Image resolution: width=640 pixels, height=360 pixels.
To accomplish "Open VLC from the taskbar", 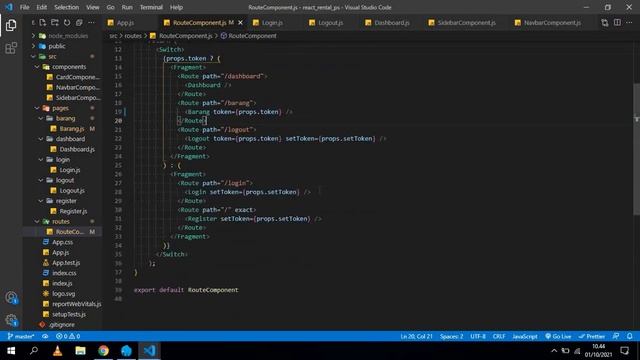I will [x=57, y=351].
